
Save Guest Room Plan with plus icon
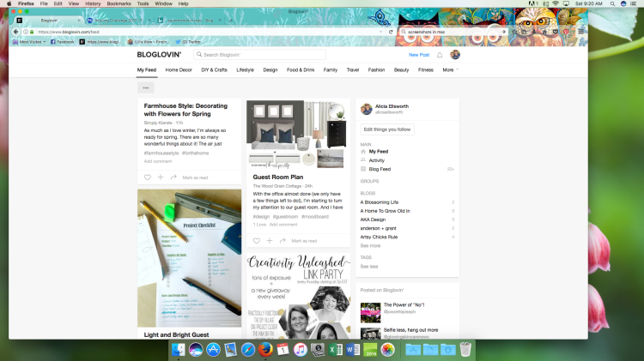coord(270,241)
